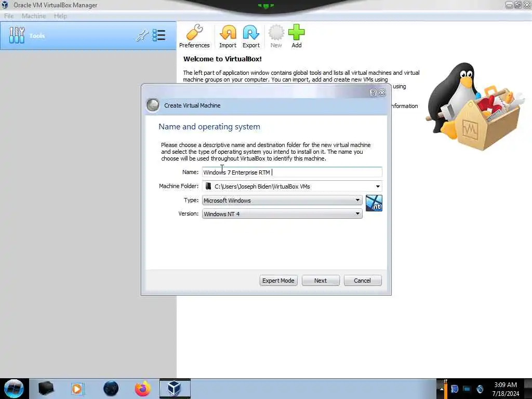Open the Machine Folder dropdown
This screenshot has height=399, width=532.
pyautogui.click(x=378, y=187)
